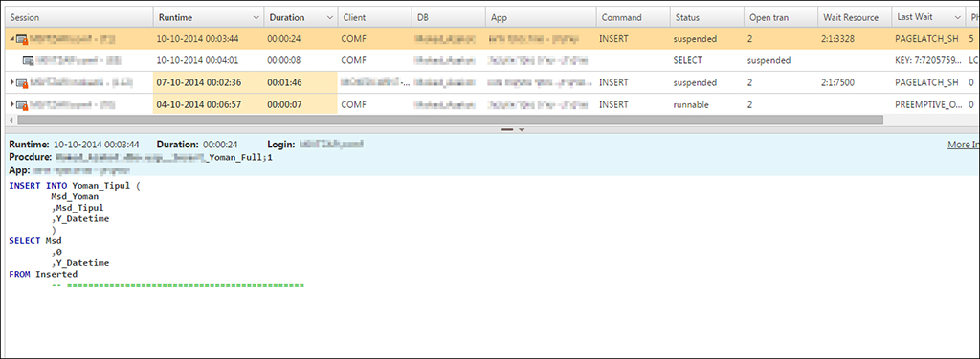Collapse the first expanded session row

(x=12, y=39)
